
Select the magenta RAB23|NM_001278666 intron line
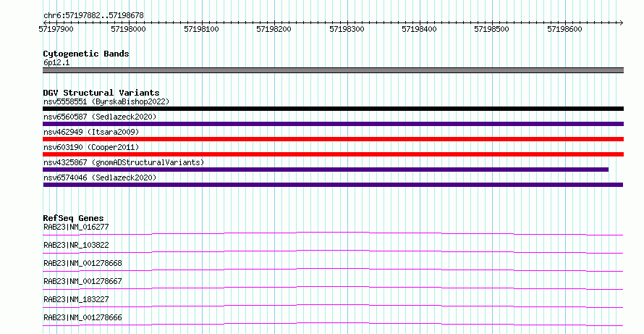pos(333,324)
